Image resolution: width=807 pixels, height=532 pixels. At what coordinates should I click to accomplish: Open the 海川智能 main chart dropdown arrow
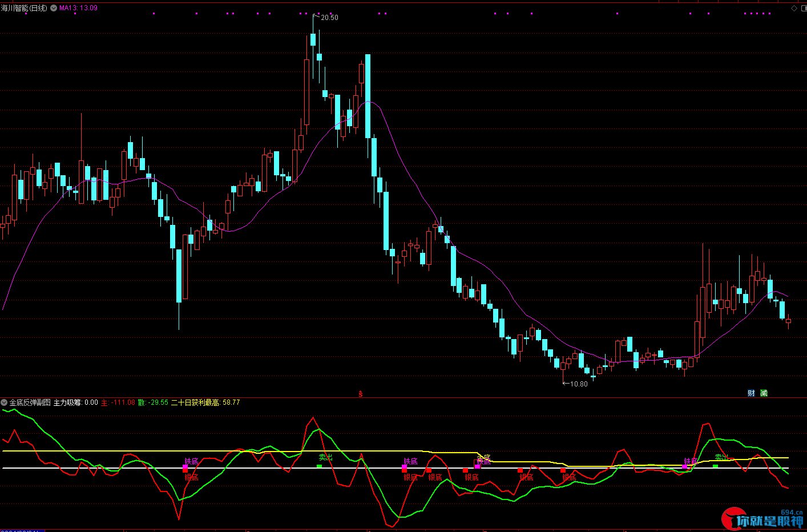coord(54,8)
